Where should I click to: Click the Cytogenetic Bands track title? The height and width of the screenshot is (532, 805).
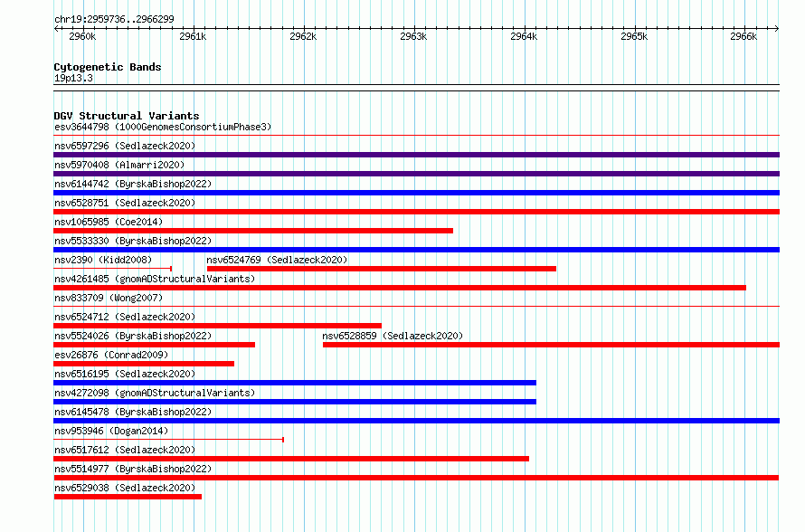[x=108, y=67]
